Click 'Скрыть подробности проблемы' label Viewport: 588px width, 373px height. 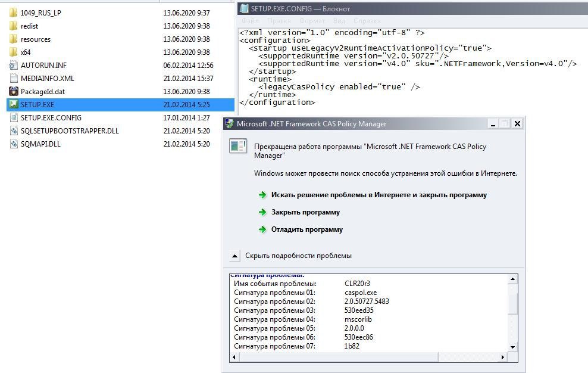(298, 256)
